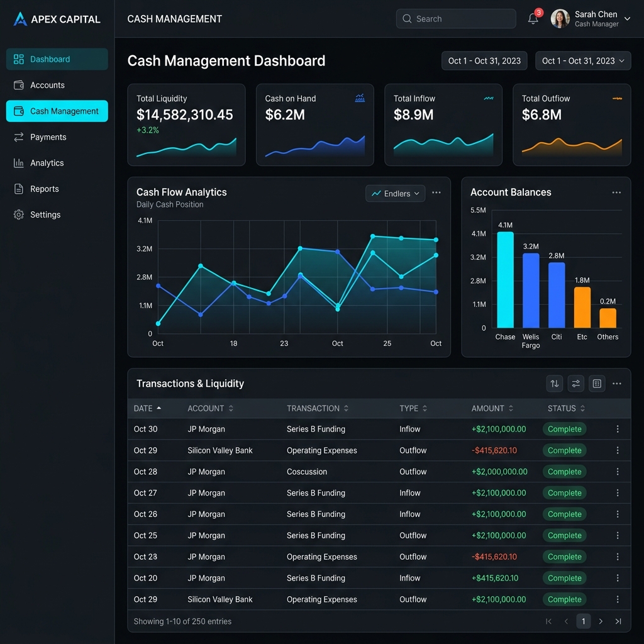Toggle sorting on the AMOUNT column

pyautogui.click(x=492, y=408)
